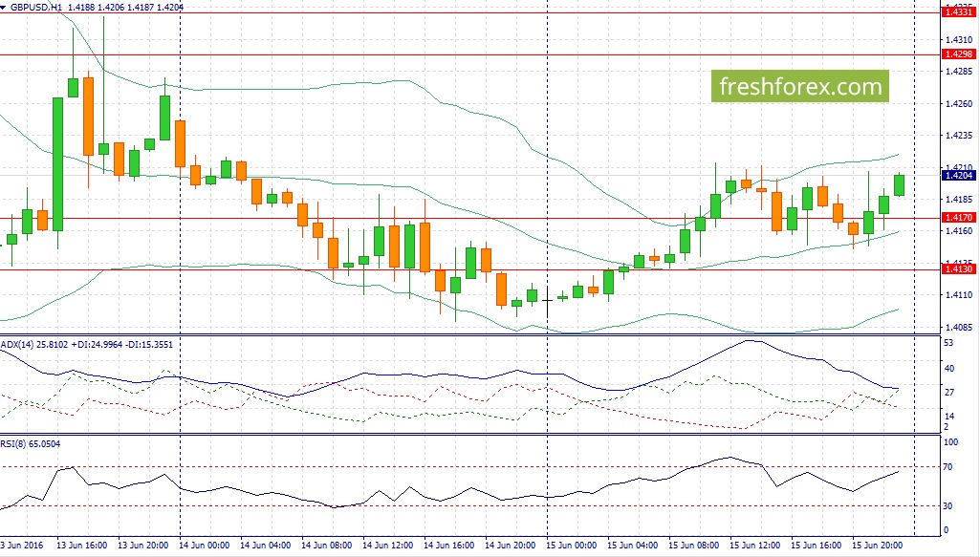Select the RSI 30 level on scale
Screen dimensions: 980x557
pyautogui.click(x=948, y=505)
